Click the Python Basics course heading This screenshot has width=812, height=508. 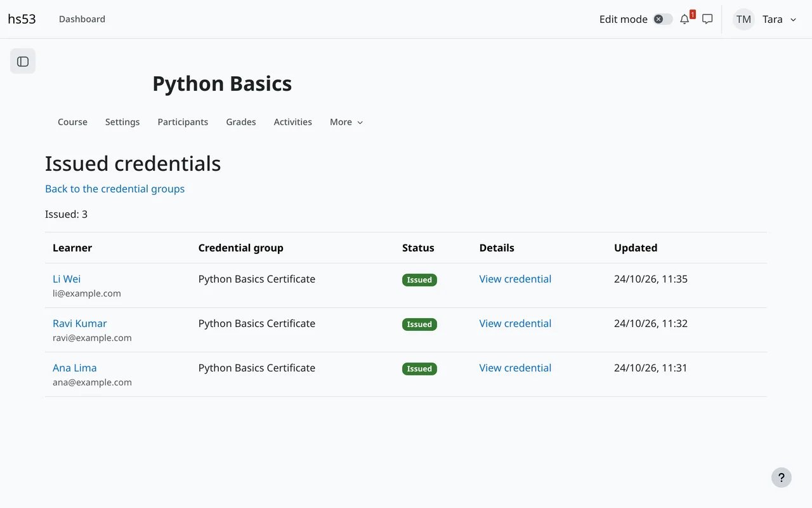(222, 84)
